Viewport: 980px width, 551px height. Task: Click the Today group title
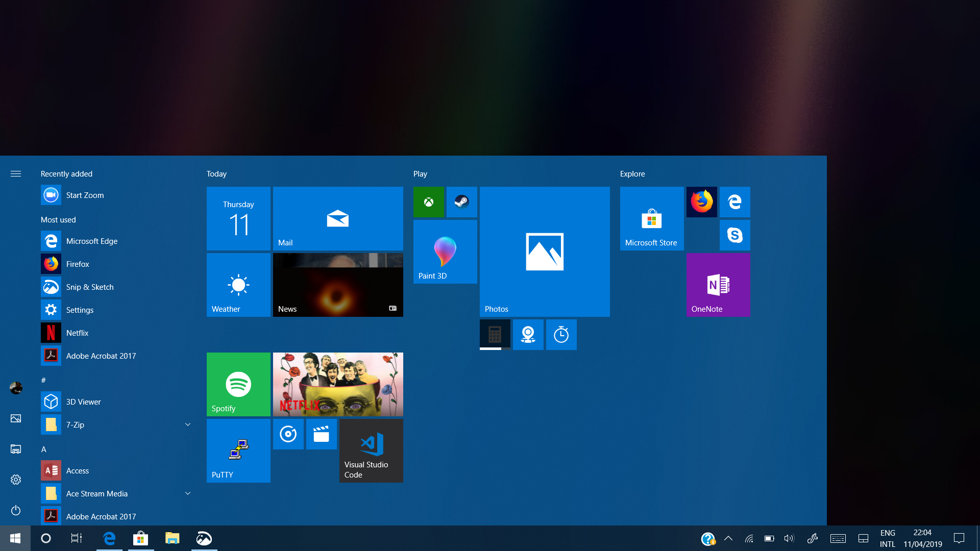(x=216, y=174)
